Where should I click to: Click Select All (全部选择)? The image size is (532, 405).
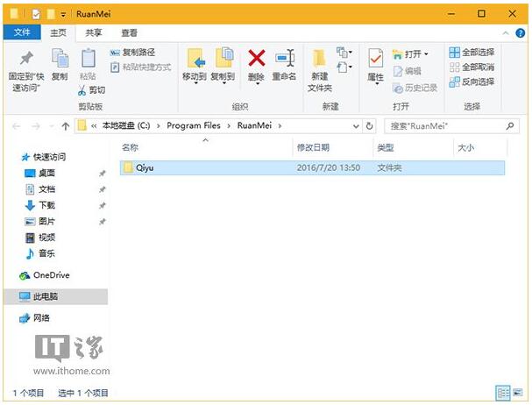click(472, 53)
